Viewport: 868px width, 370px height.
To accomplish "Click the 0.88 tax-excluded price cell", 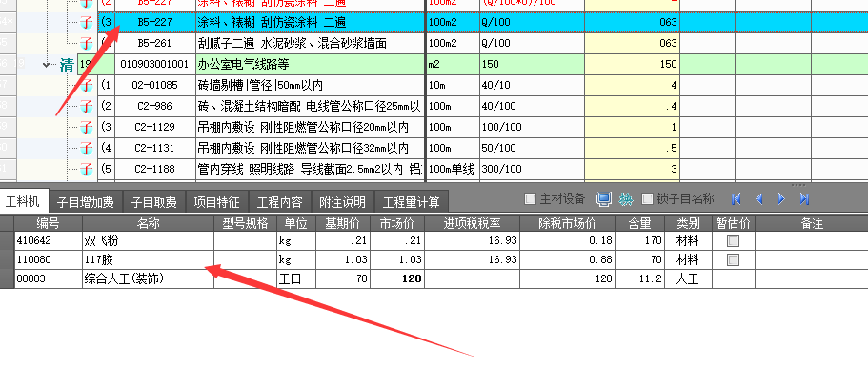I will pyautogui.click(x=568, y=259).
